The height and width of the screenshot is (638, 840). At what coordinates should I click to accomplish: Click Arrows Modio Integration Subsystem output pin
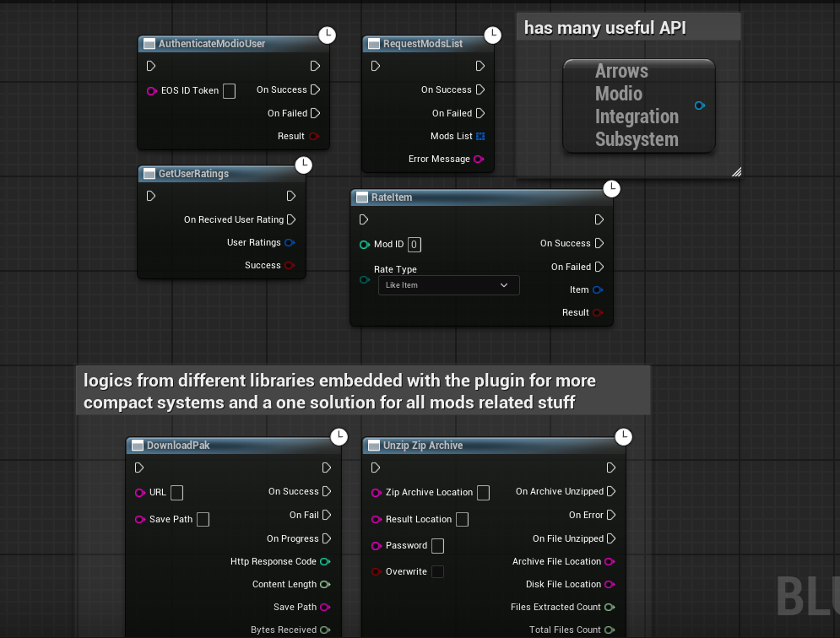pyautogui.click(x=700, y=105)
